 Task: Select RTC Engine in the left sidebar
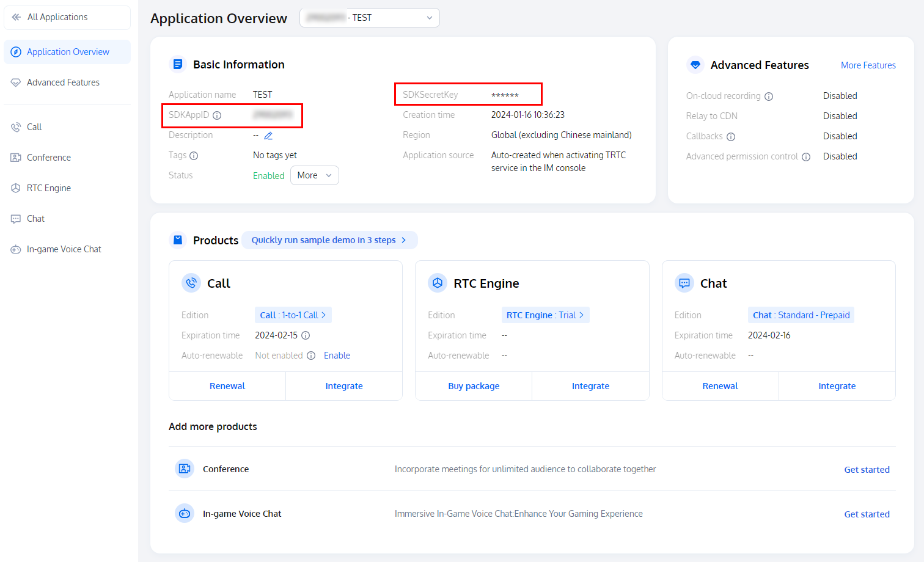49,188
